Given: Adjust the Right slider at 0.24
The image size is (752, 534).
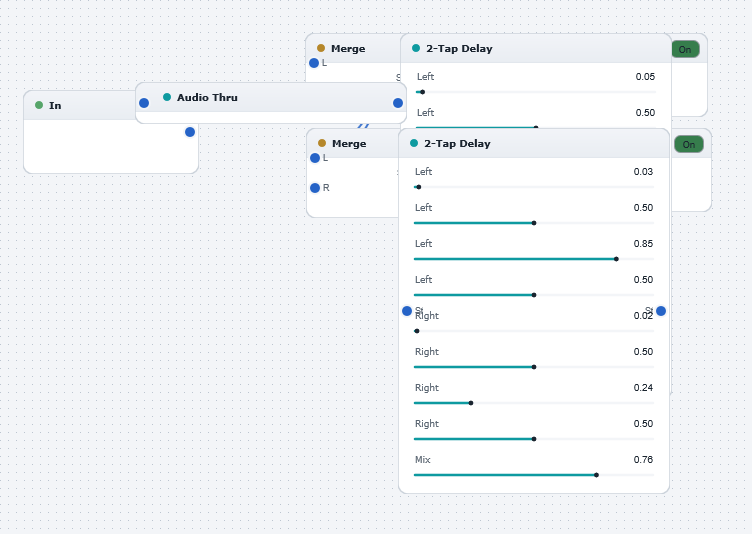Looking at the screenshot, I should tap(534, 403).
